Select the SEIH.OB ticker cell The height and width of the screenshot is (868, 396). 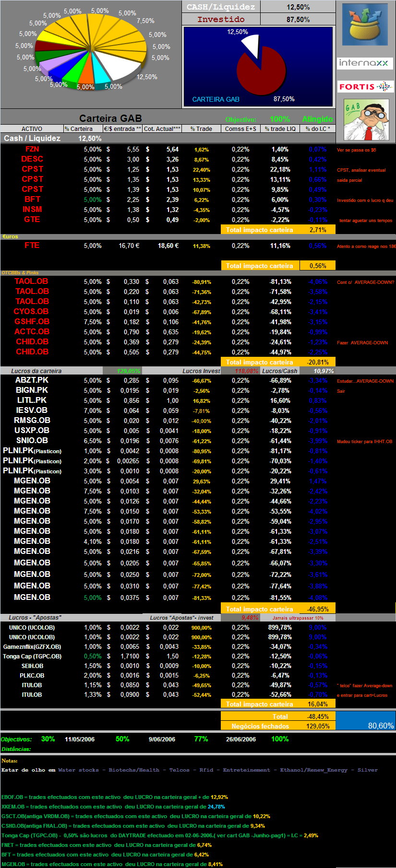(32, 666)
